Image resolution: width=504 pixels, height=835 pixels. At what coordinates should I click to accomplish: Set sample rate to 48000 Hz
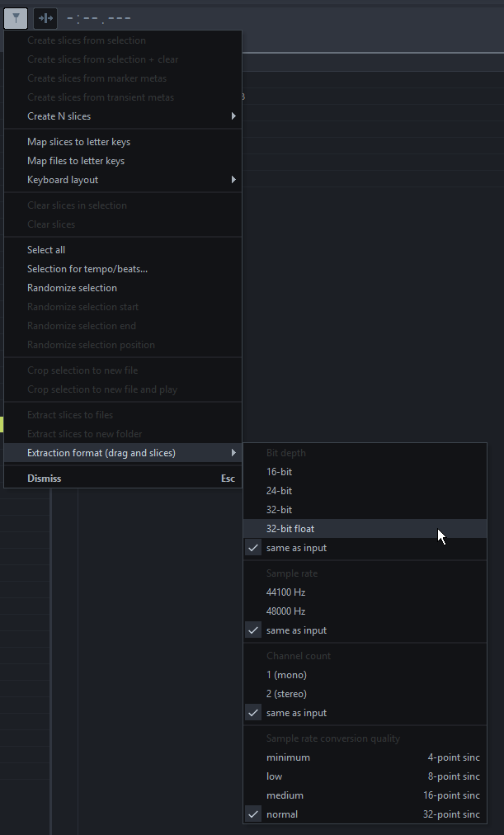285,611
